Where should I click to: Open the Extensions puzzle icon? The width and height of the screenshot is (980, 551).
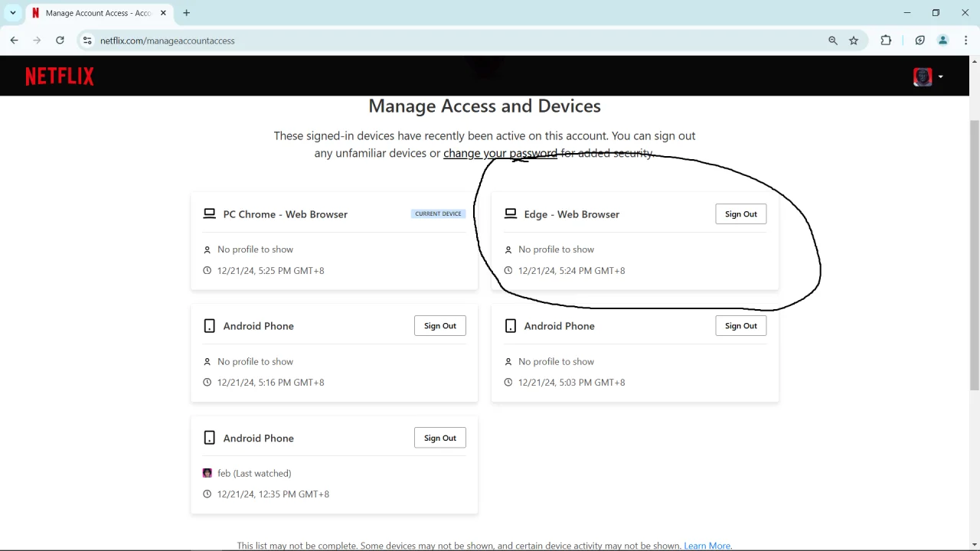click(886, 41)
